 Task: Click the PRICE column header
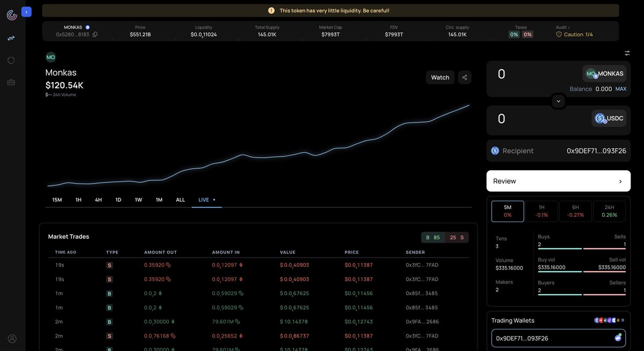point(352,252)
